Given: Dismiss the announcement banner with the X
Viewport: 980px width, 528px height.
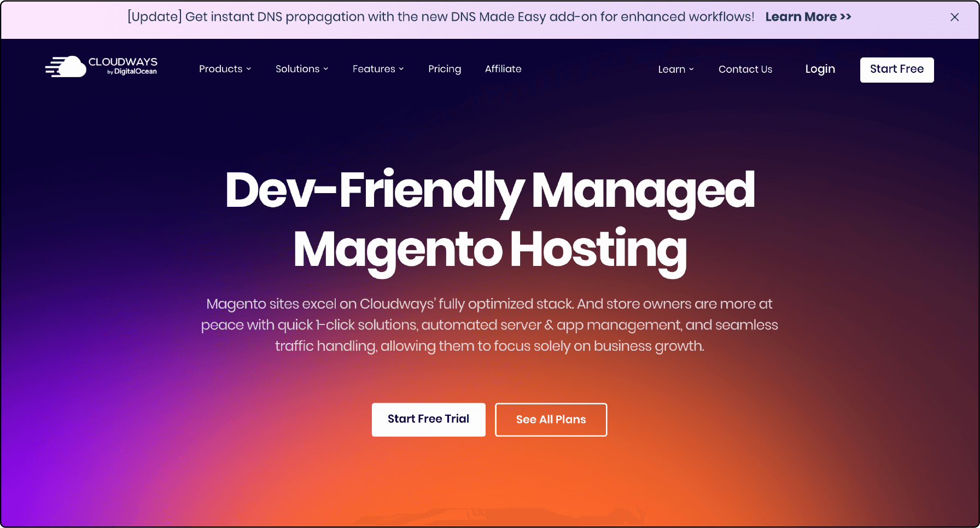Looking at the screenshot, I should point(954,17).
